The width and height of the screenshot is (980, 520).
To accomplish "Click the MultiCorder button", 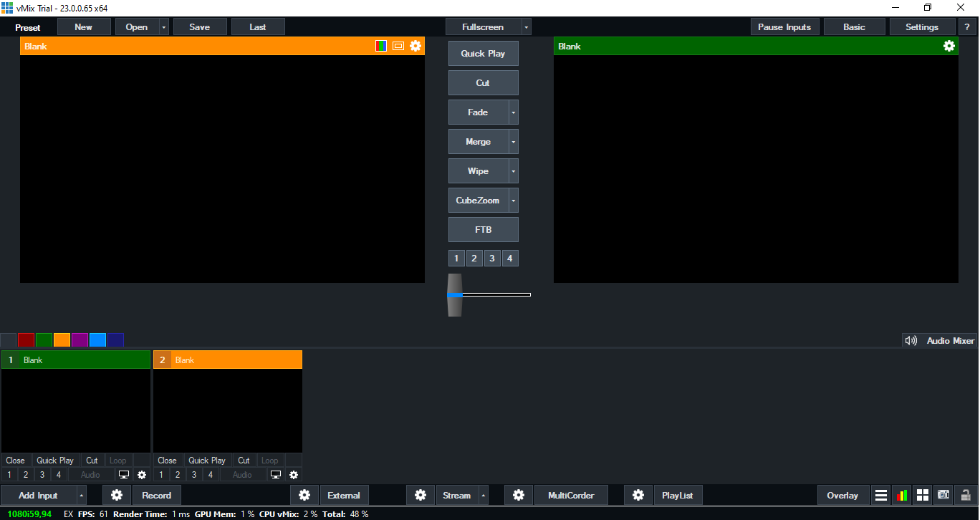I will point(570,495).
